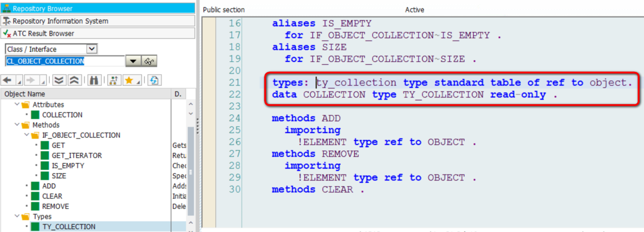644x232 pixels.
Task: Click the green icon beside SIZE
Action: (x=45, y=175)
